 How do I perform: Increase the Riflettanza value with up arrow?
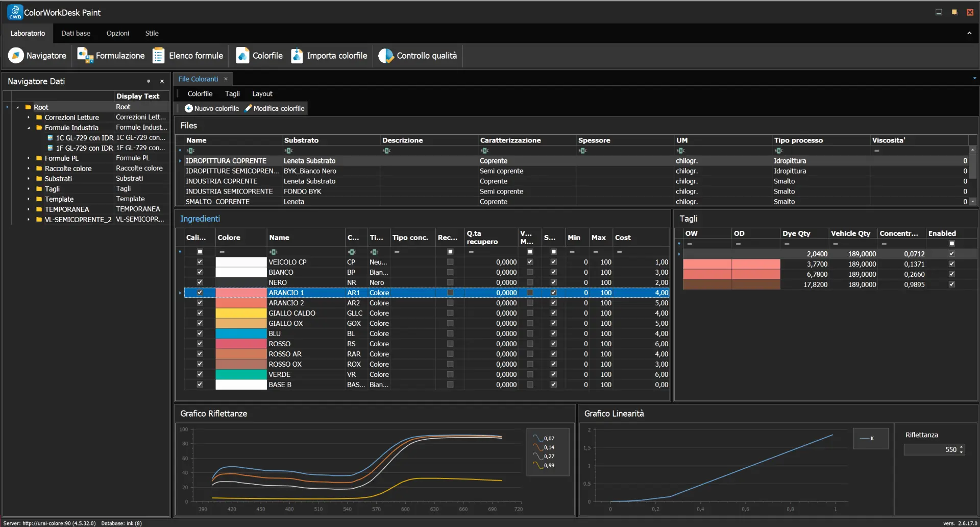click(x=961, y=447)
